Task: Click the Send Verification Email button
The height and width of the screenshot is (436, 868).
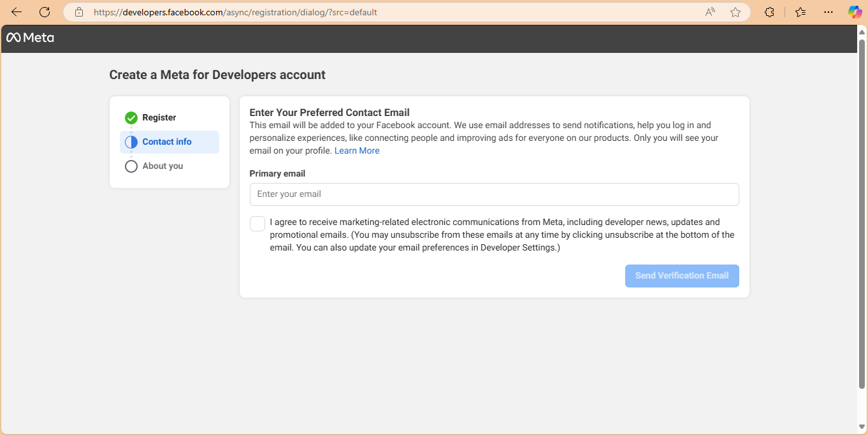Action: [x=682, y=275]
